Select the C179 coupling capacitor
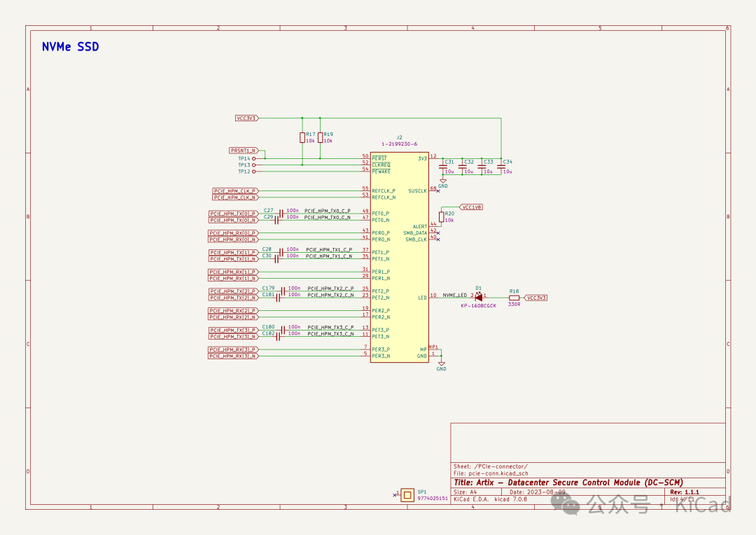This screenshot has height=535, width=756. pyautogui.click(x=283, y=291)
